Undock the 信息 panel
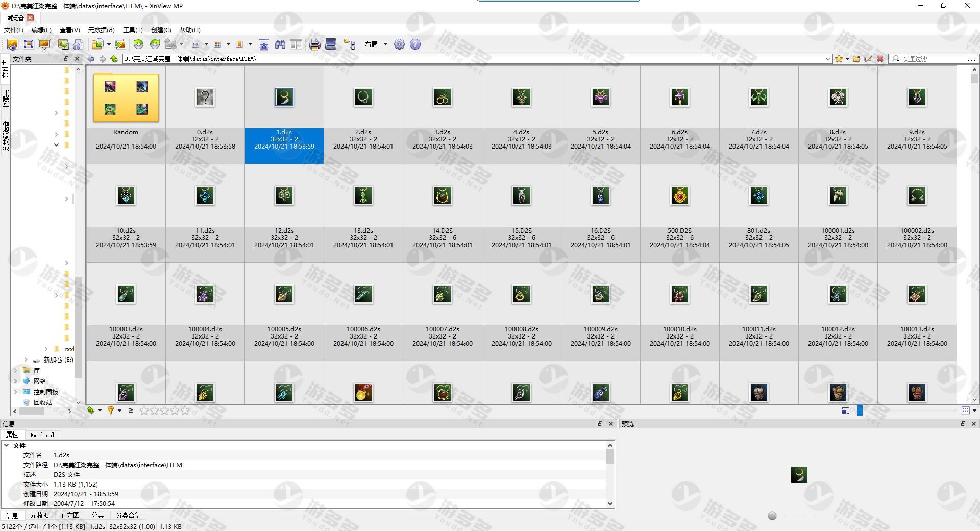The width and height of the screenshot is (980, 531). pos(600,424)
